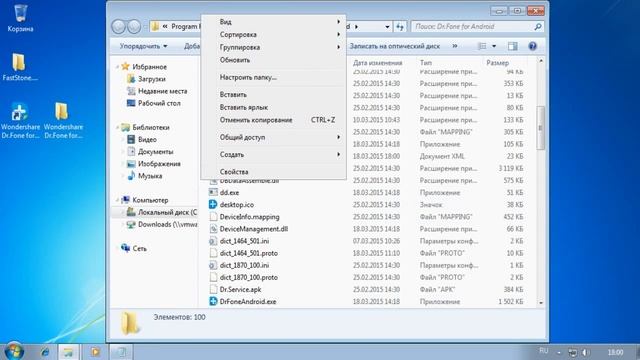Choose Свойства in the context menu

coord(273,172)
